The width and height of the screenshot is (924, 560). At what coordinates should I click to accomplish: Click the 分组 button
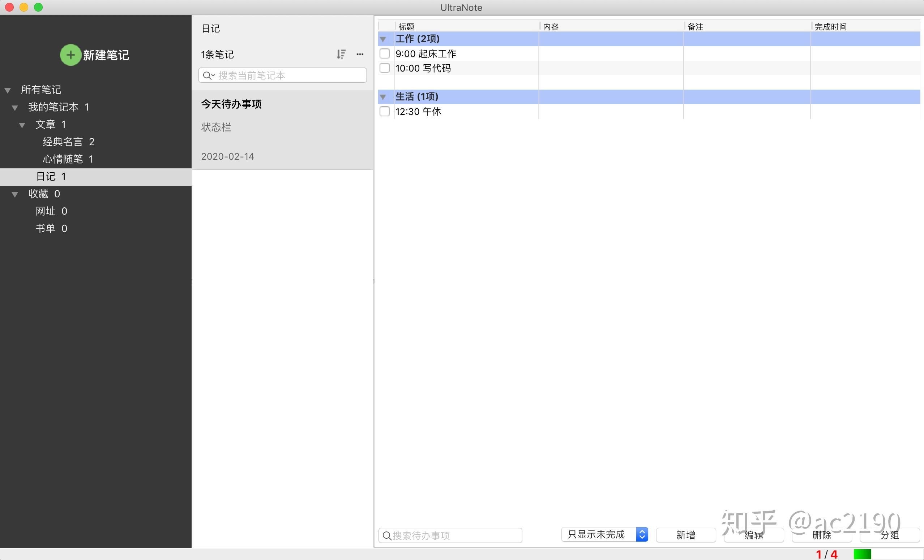click(890, 535)
